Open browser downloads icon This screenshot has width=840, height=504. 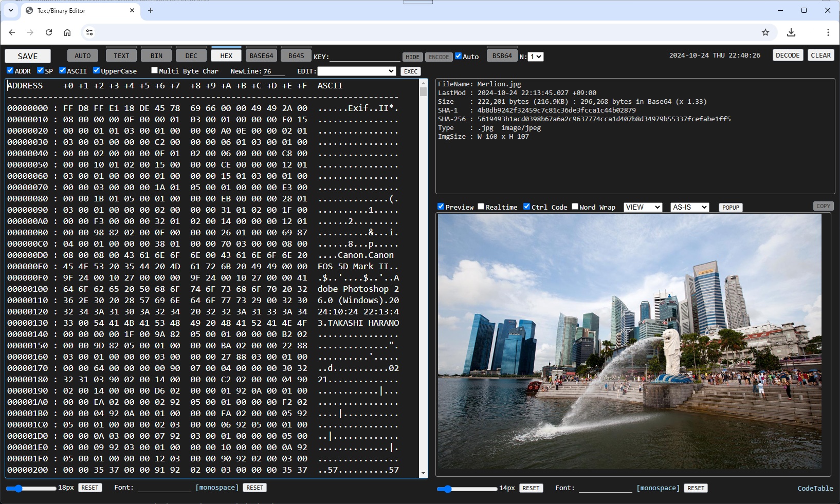[x=791, y=32]
